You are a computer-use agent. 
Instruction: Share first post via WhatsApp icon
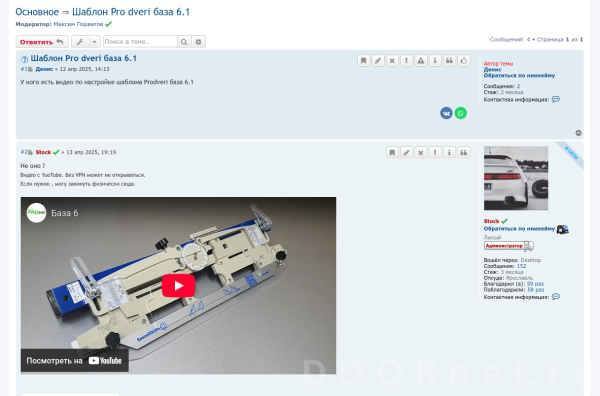[x=461, y=113]
